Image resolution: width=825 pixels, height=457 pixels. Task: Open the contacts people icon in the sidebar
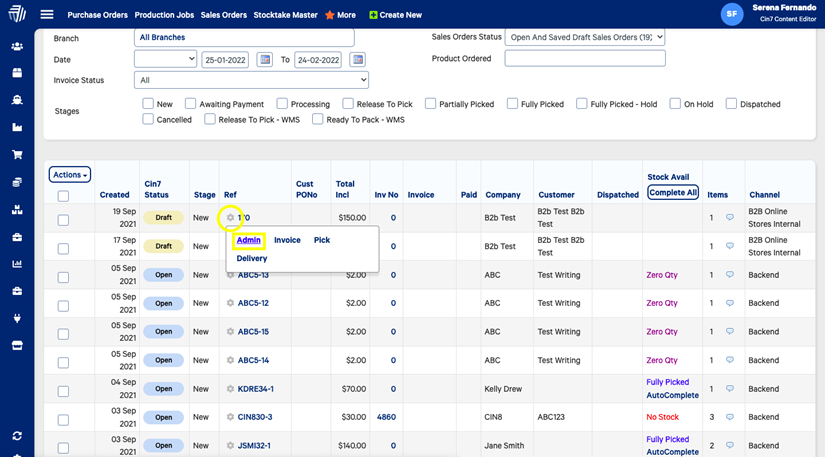pyautogui.click(x=17, y=46)
